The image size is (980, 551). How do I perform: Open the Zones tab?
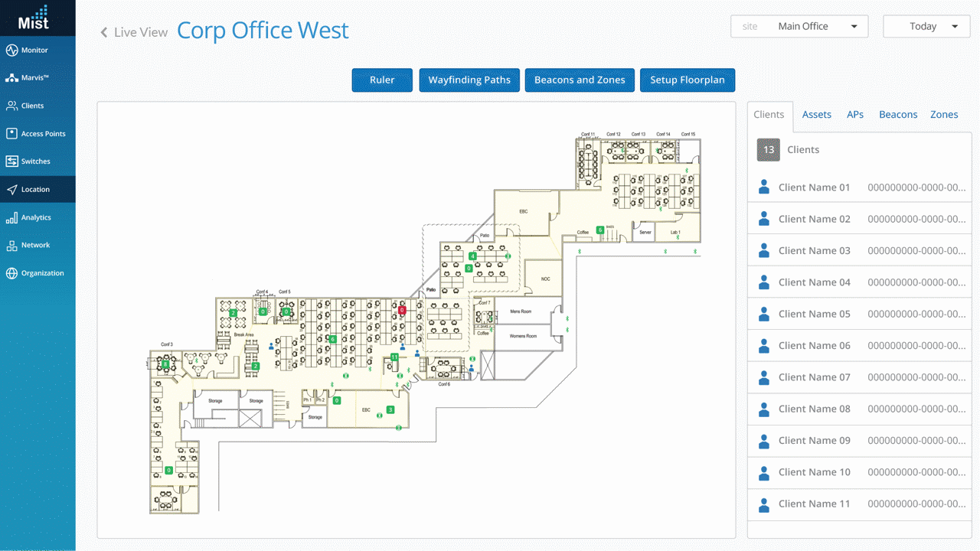coord(944,114)
